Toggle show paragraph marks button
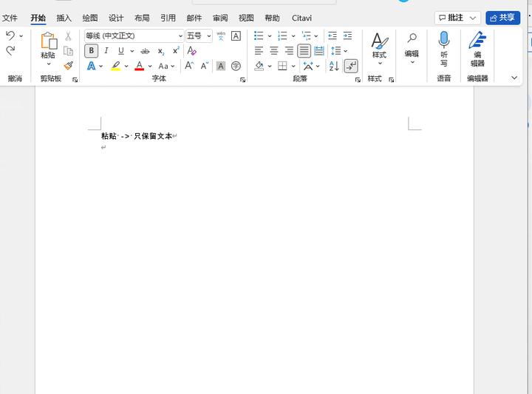The height and width of the screenshot is (394, 532). pos(351,66)
